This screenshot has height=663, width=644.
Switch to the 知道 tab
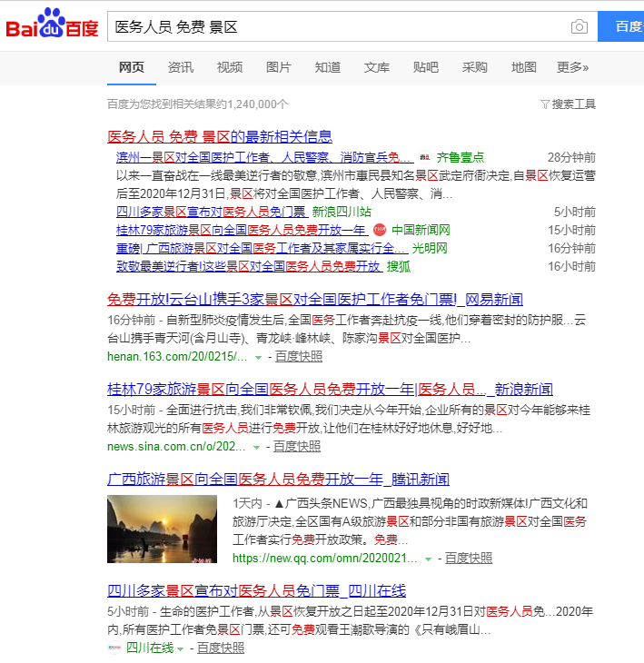click(x=328, y=67)
